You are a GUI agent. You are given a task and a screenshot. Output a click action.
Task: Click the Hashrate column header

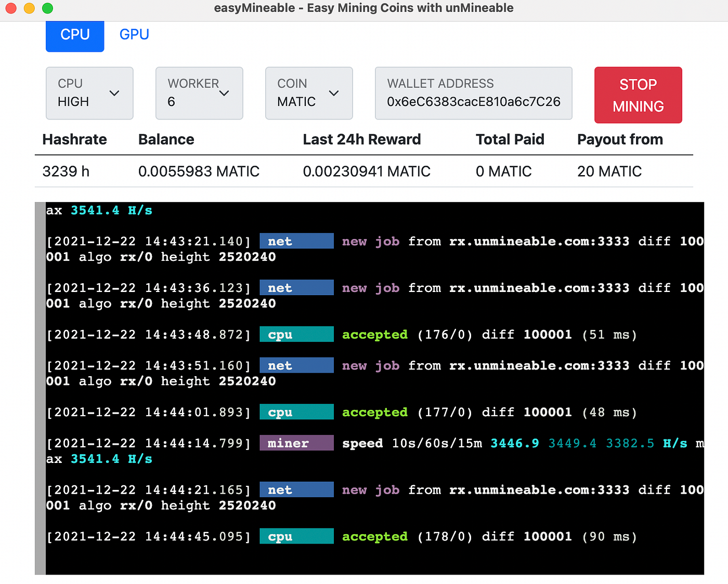[x=74, y=139]
